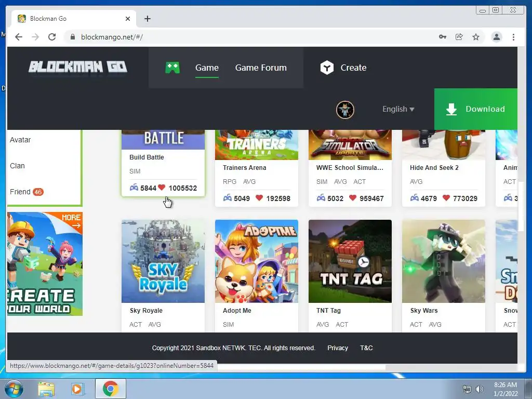
Task: Close the Blockman Go tab
Action: point(128,19)
